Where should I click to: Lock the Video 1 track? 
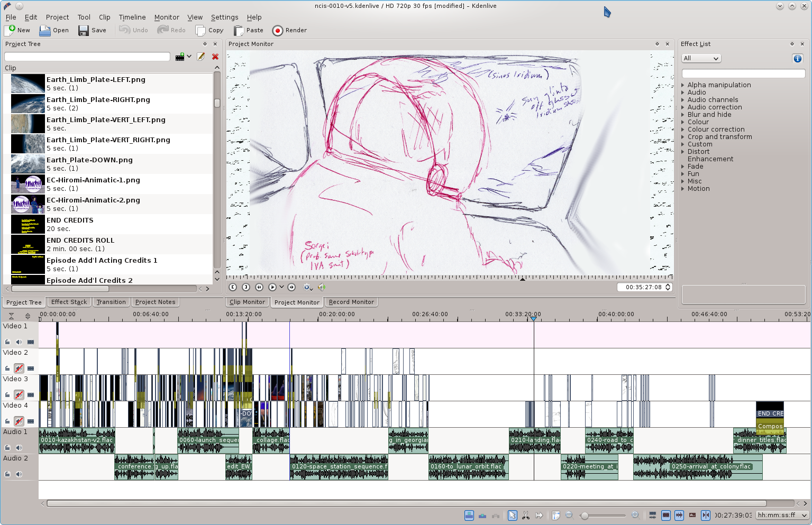(x=7, y=342)
